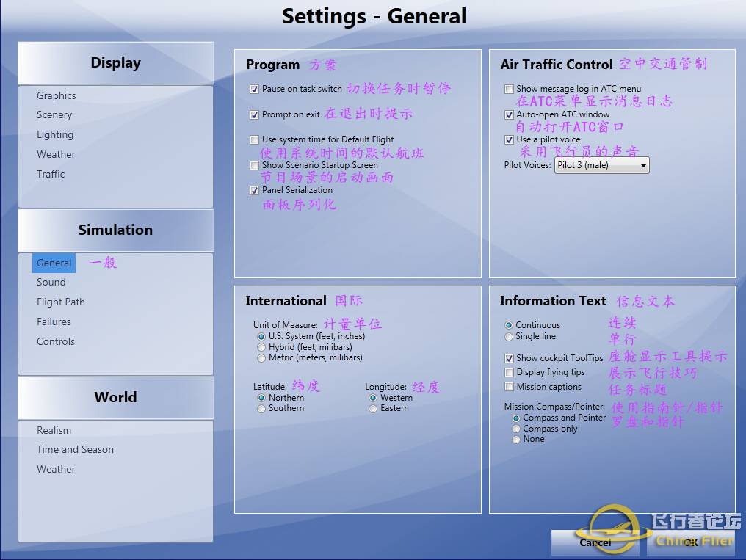Uncheck Prompt on exit option
The image size is (746, 560).
tap(255, 114)
